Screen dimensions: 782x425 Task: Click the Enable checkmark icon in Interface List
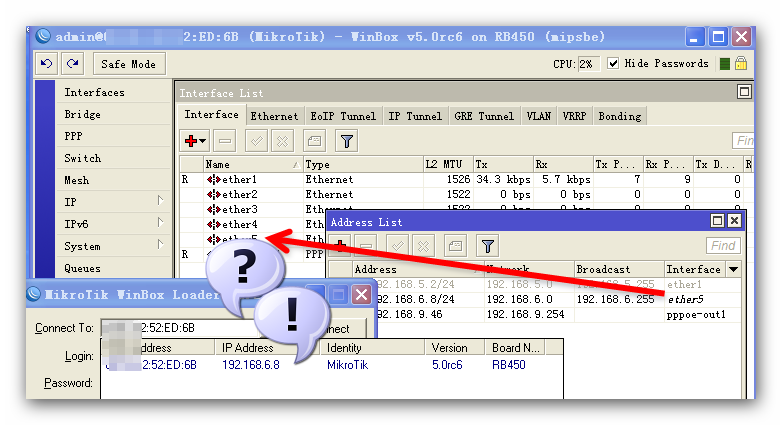pyautogui.click(x=256, y=141)
